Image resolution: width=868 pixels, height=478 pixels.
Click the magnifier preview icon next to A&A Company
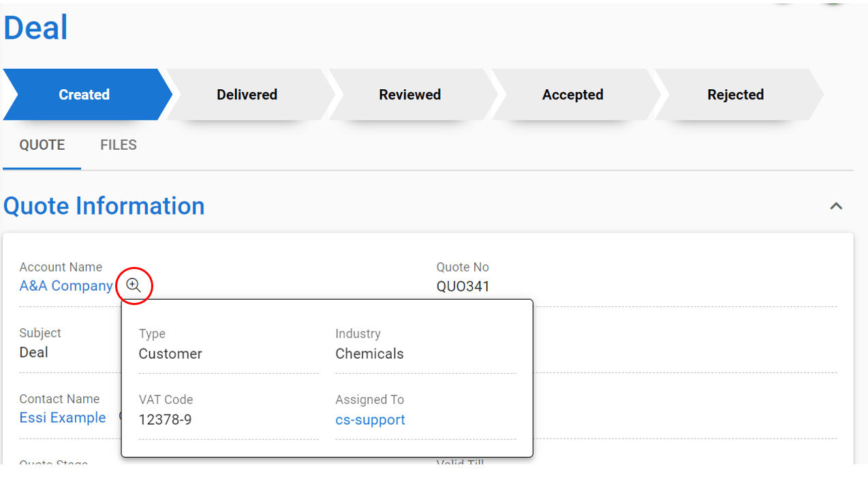pos(134,285)
